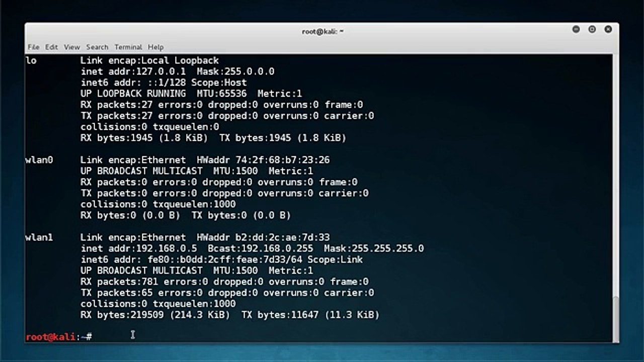644x362 pixels.
Task: Click 'TX bytes:11647 (11.3 KiB)' text
Action: click(x=310, y=315)
